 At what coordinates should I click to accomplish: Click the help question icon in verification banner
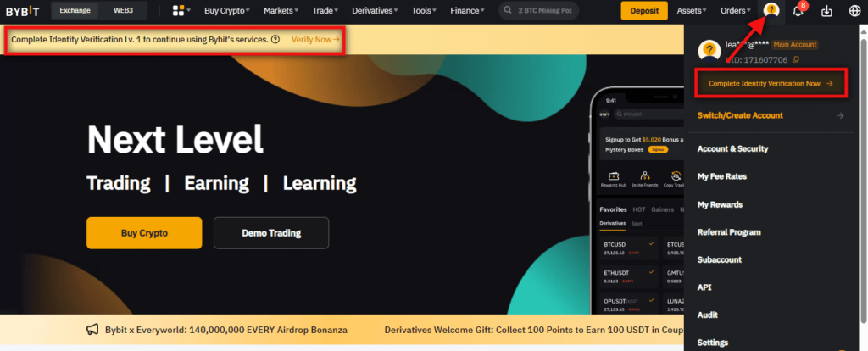tap(275, 39)
